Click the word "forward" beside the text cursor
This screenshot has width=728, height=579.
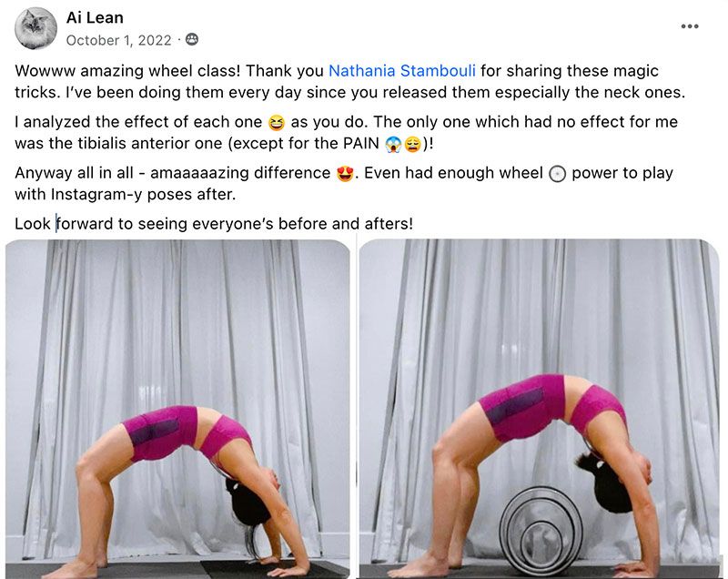tap(85, 224)
